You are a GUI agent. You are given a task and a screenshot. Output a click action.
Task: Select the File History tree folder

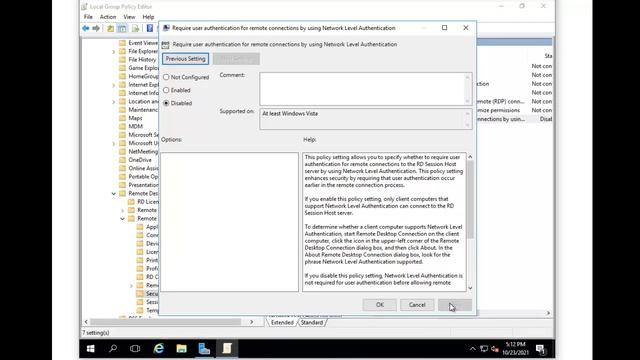(142, 60)
